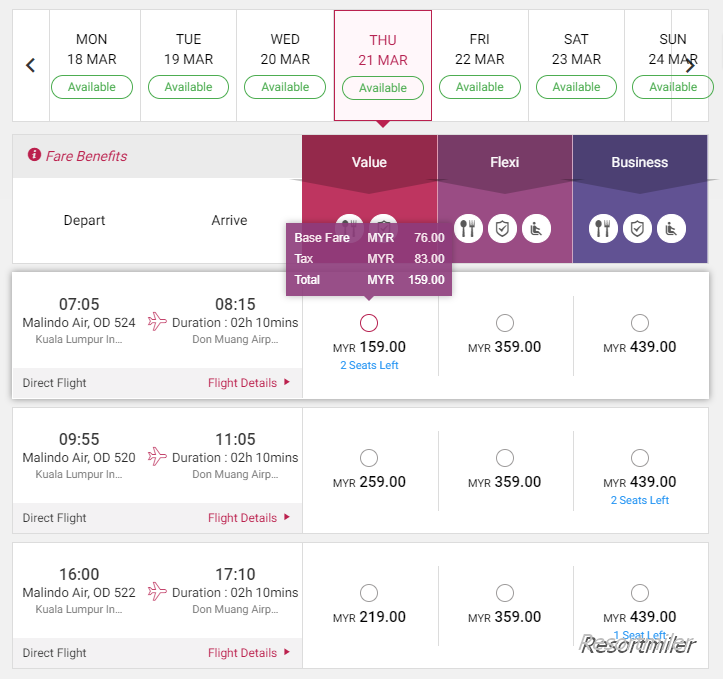Switch to the WED 20 MAR date tab

coord(285,65)
